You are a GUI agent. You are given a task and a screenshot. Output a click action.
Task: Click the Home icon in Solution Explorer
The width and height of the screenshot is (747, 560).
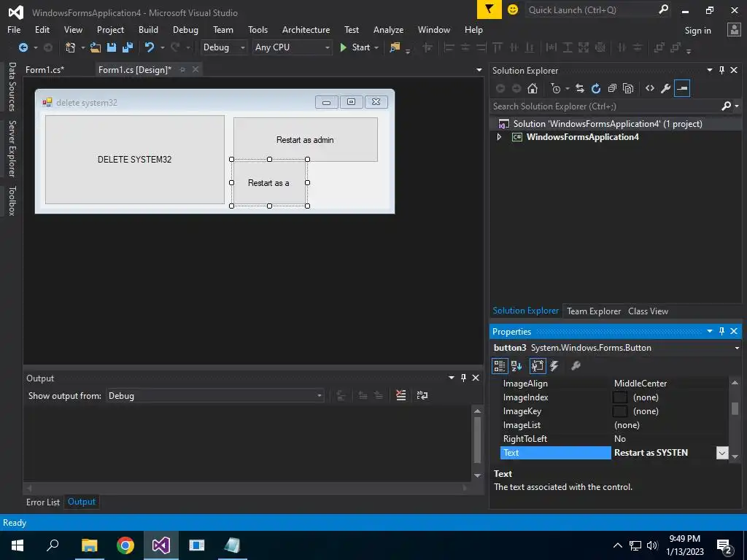[533, 88]
